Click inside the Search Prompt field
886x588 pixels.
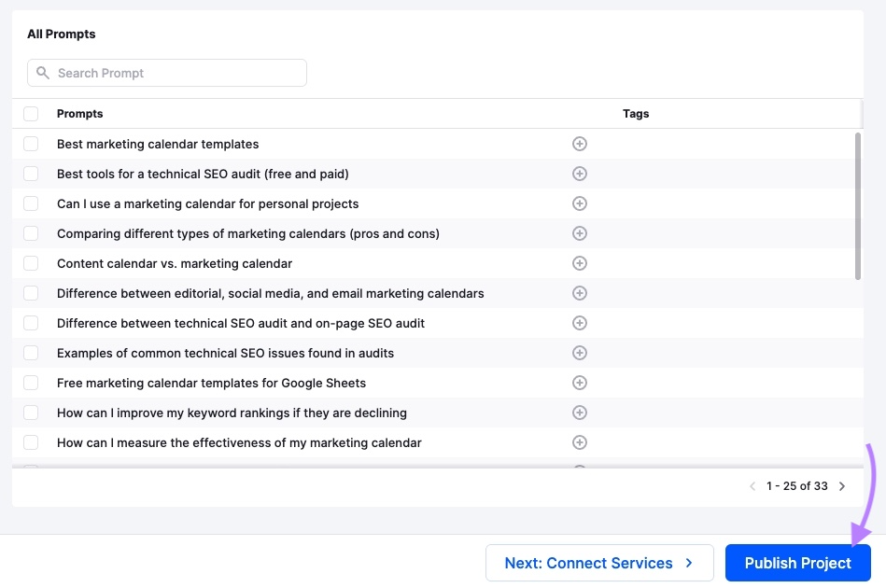pyautogui.click(x=168, y=72)
